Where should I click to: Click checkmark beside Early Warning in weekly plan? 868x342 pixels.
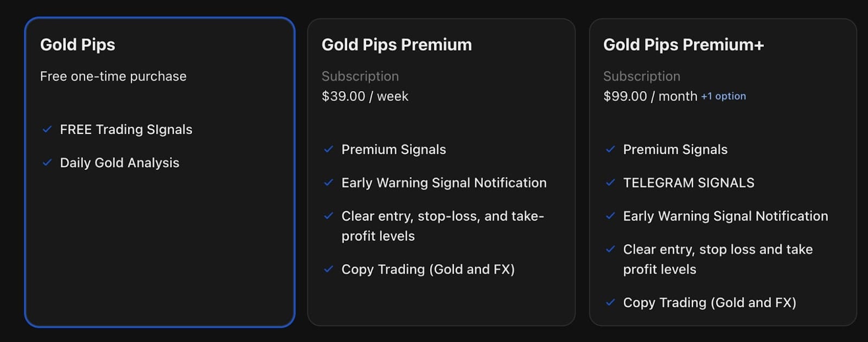click(328, 182)
